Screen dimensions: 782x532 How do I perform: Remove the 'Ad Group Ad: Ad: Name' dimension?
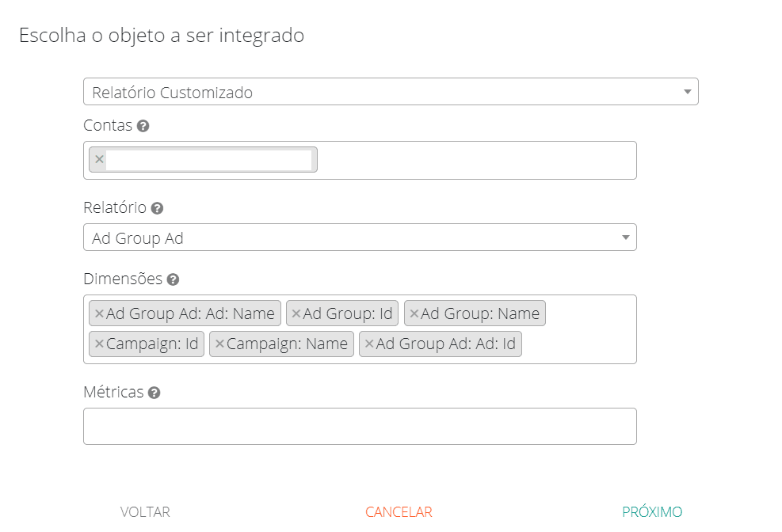pos(99,313)
